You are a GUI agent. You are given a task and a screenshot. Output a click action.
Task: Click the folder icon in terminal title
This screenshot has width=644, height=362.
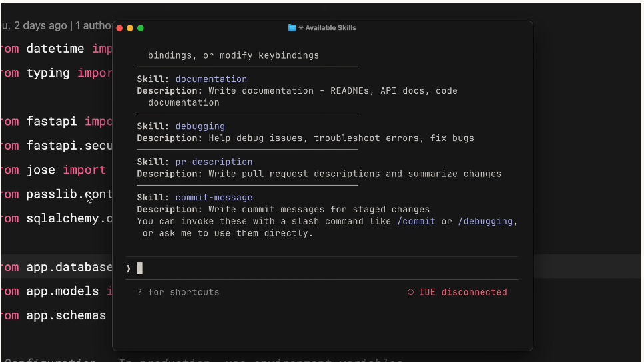coord(292,27)
